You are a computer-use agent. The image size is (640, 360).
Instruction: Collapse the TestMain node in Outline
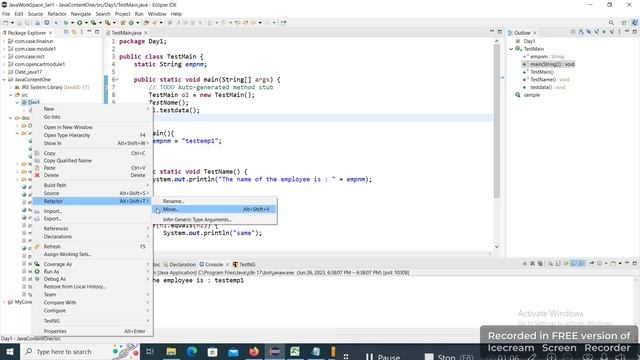pos(511,49)
